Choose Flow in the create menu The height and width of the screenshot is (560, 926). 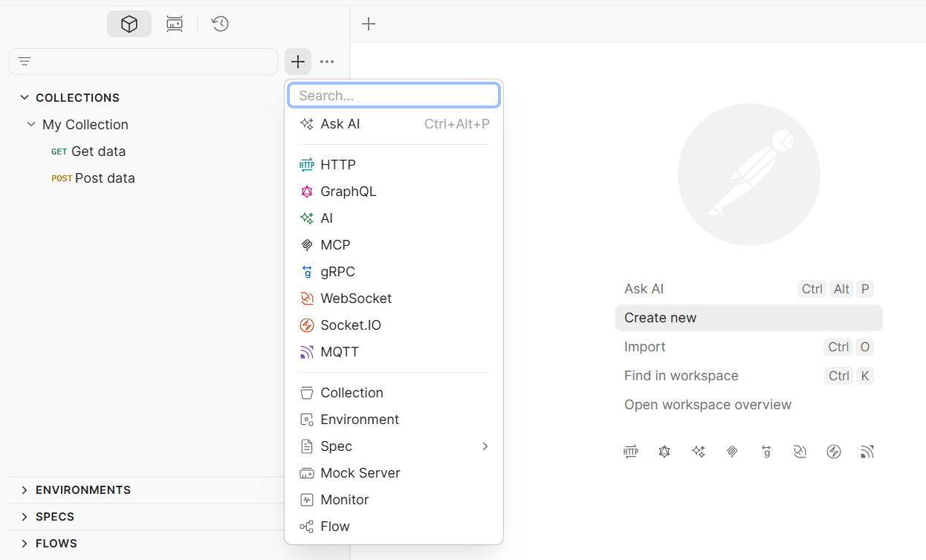click(x=394, y=527)
